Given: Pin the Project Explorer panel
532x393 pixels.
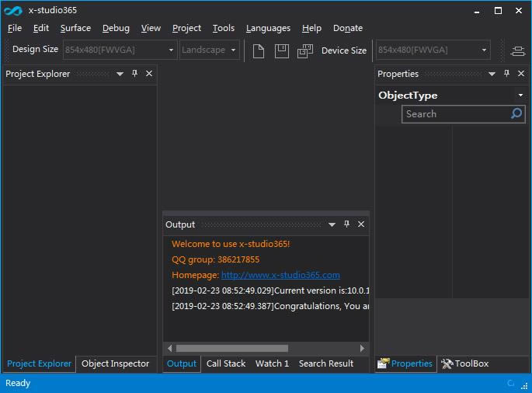Looking at the screenshot, I should pos(134,73).
